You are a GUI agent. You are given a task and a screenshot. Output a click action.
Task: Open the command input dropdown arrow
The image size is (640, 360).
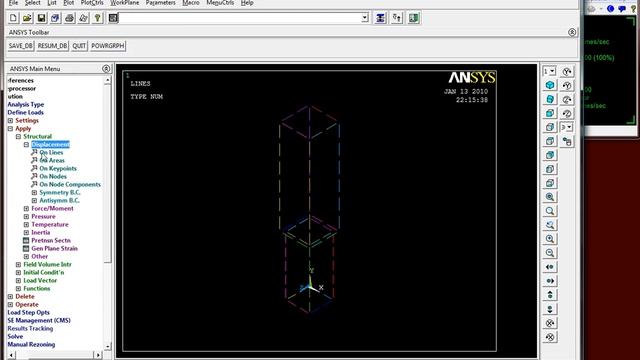[365, 18]
